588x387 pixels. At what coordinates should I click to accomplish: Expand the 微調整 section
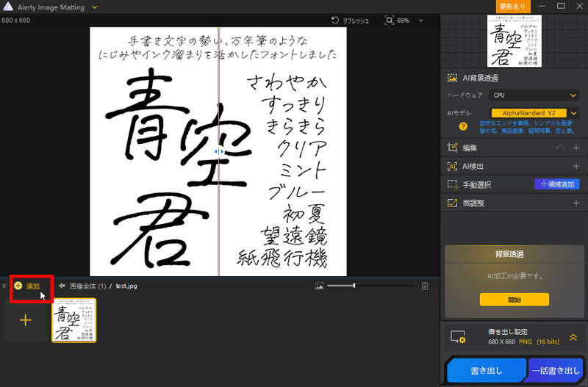click(x=576, y=203)
